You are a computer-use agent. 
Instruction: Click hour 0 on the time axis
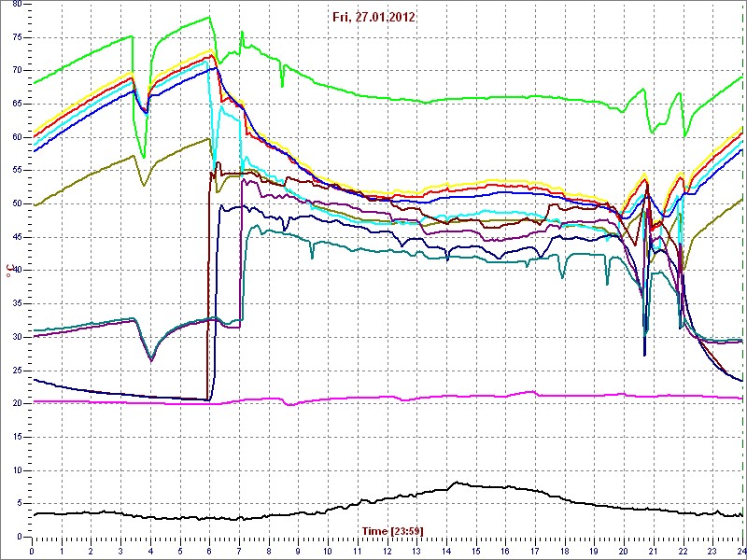pyautogui.click(x=32, y=550)
